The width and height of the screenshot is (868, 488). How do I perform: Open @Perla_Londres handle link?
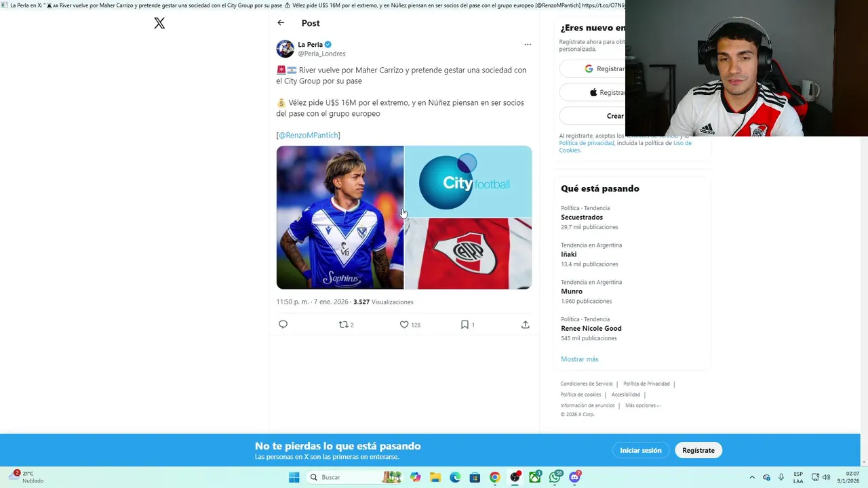point(321,54)
